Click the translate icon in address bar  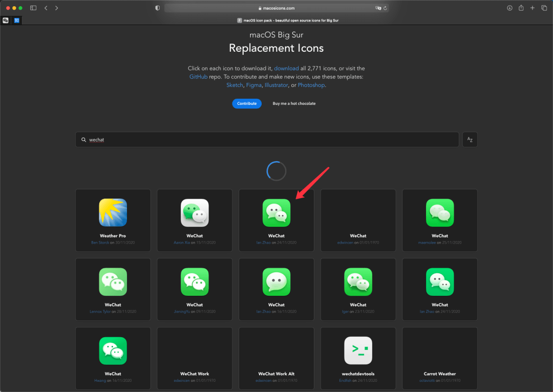tap(378, 8)
